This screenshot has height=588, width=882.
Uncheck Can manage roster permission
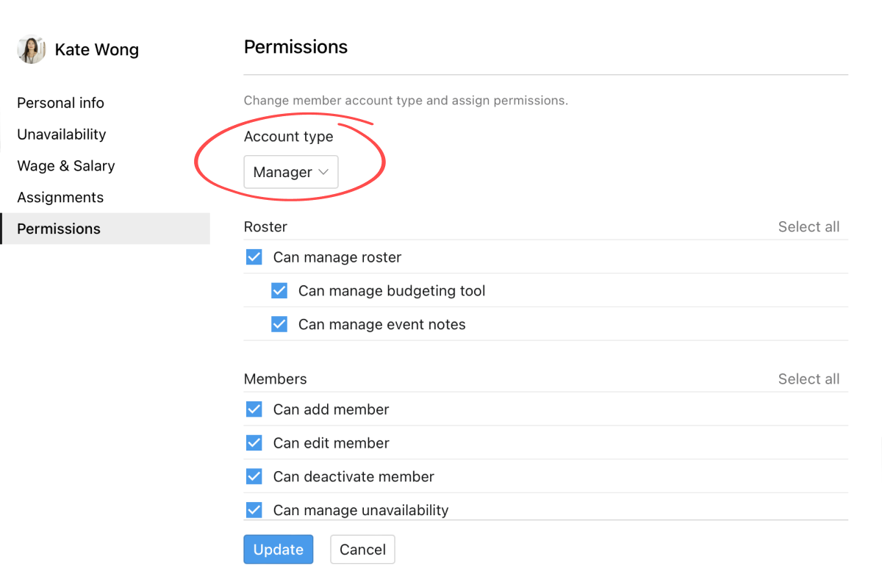click(254, 257)
